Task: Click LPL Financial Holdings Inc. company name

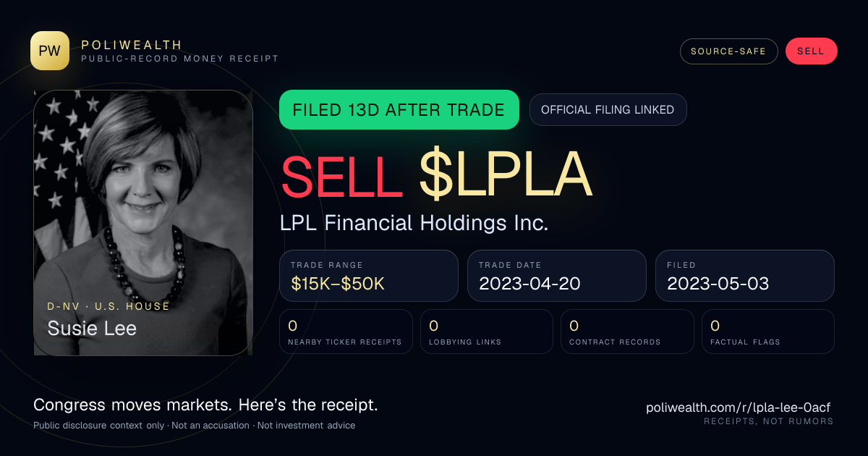Action: coord(414,223)
